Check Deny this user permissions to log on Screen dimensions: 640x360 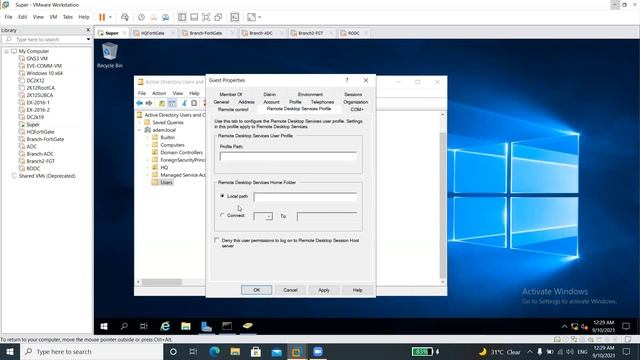[217, 240]
